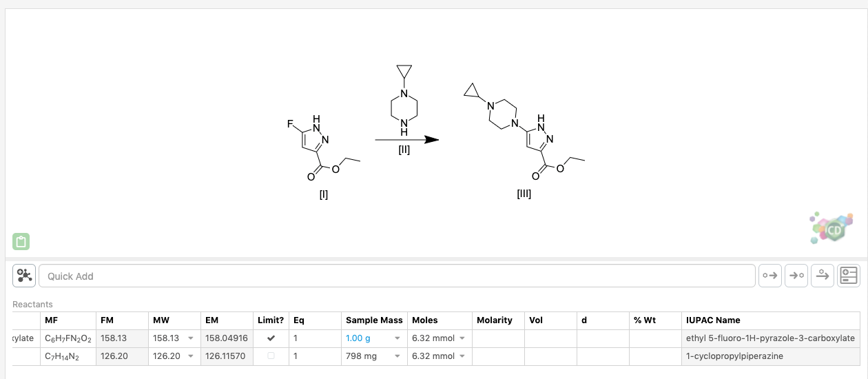Click the blue 1.00 g mass value
The width and height of the screenshot is (868, 379).
pyautogui.click(x=358, y=338)
